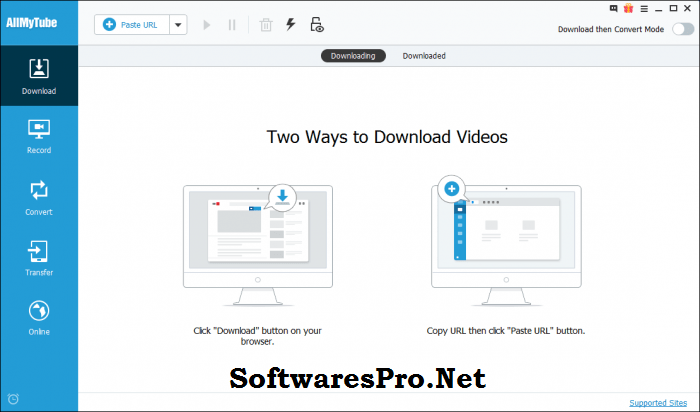Viewport: 700px width, 412px height.
Task: Click the scheduler clock icon in sidebar
Action: (x=13, y=398)
